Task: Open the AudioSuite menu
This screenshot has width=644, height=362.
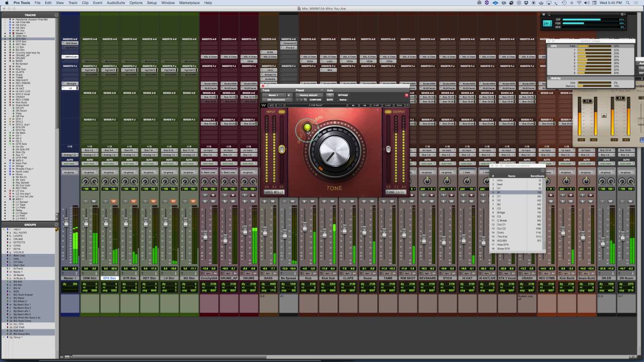Action: (116, 3)
